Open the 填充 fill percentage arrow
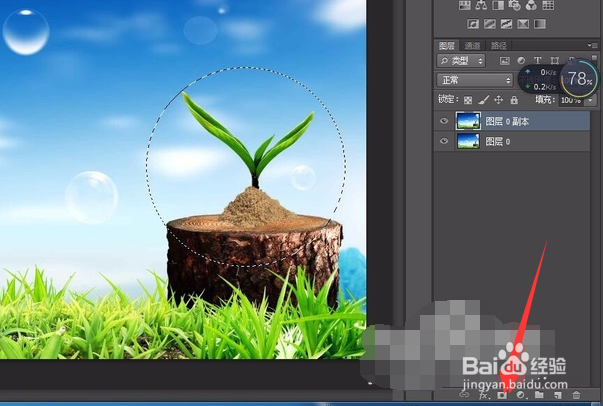This screenshot has height=406, width=603. [591, 101]
